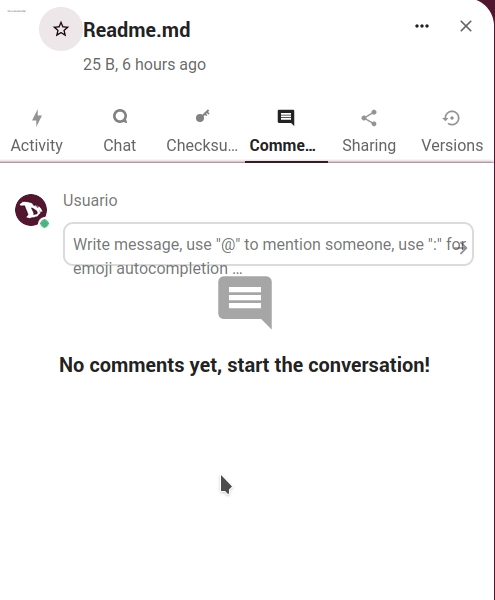Click the green online status dot
The width and height of the screenshot is (495, 600).
coord(44,223)
